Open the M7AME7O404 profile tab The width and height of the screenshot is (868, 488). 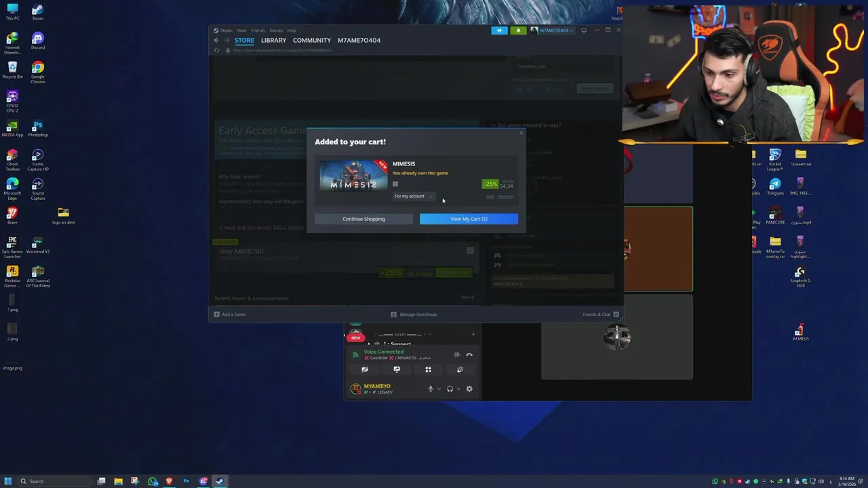click(359, 40)
